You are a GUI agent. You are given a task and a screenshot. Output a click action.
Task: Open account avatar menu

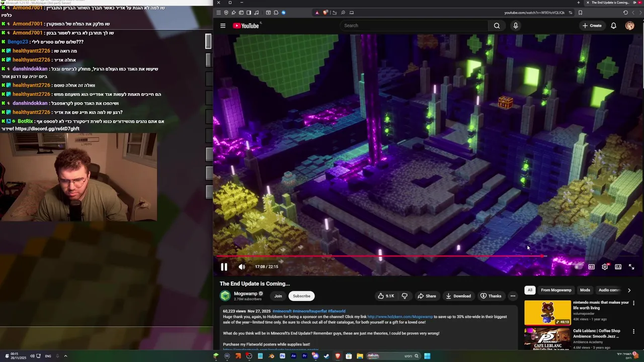point(630,26)
